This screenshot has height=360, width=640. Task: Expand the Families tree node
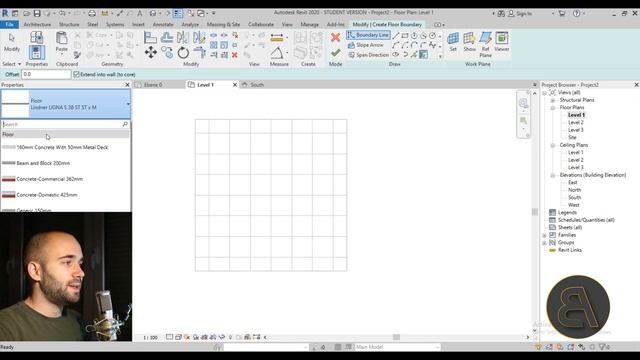[544, 236]
